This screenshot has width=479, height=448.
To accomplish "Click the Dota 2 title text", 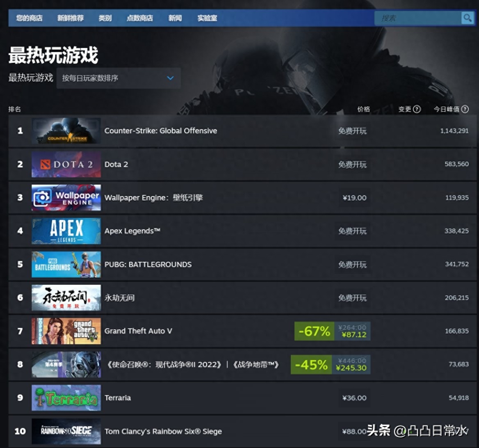I will tap(116, 165).
